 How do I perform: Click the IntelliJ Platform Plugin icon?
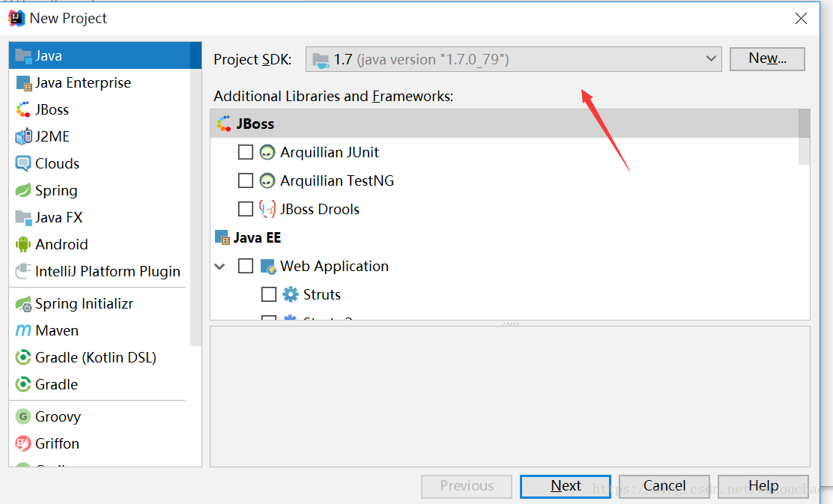(23, 271)
